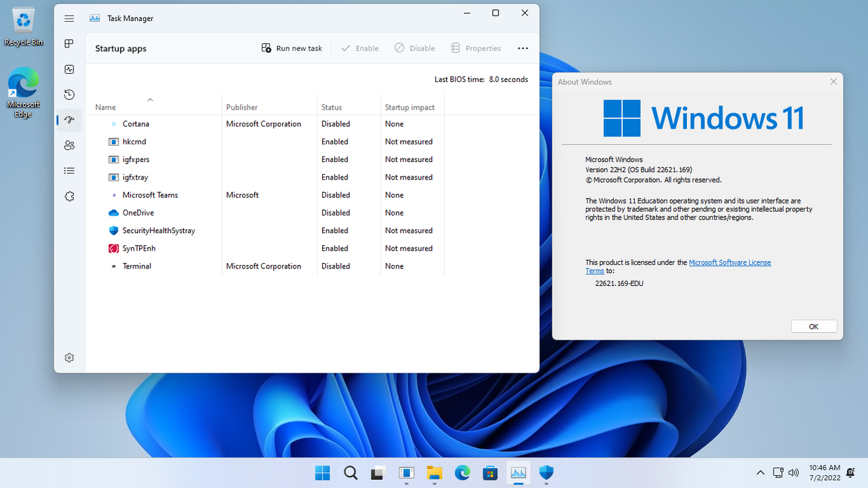Select the Cortana startup row
The image size is (868, 488).
265,124
